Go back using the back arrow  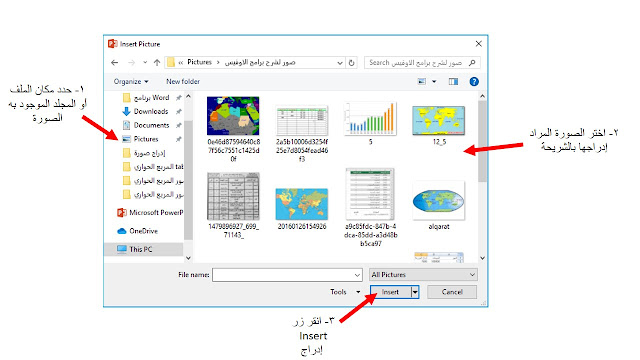tap(115, 62)
